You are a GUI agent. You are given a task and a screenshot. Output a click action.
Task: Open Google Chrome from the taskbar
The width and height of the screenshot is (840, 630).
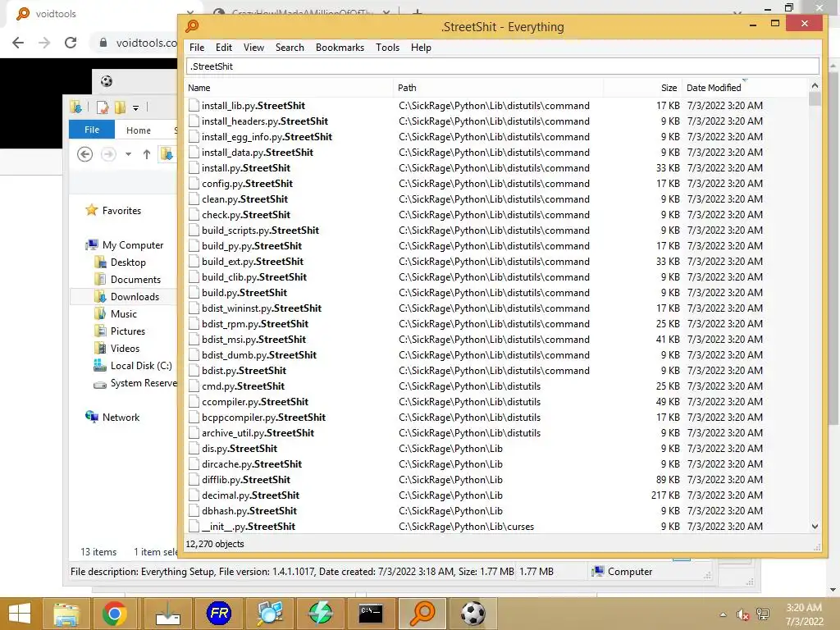click(x=114, y=614)
